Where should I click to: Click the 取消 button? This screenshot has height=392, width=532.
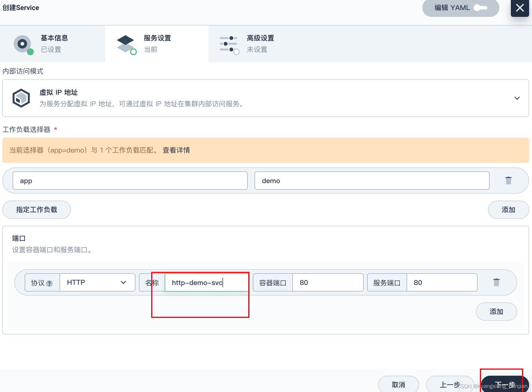398,385
